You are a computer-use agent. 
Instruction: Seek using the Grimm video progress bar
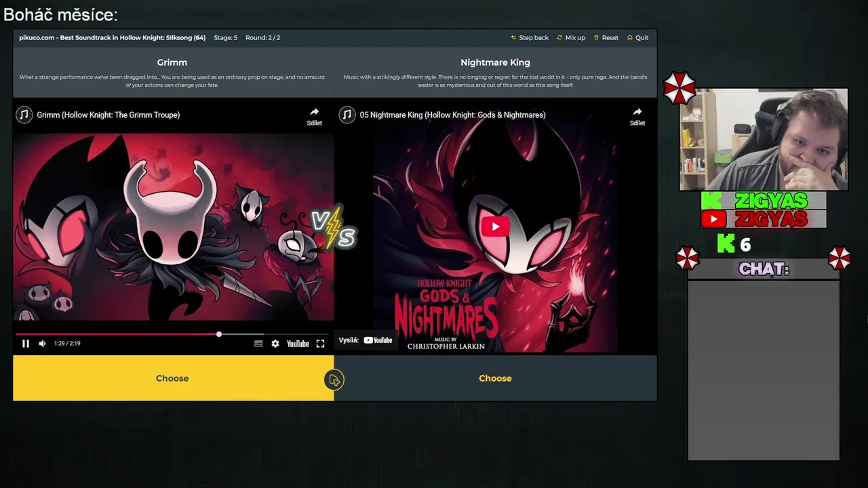tap(172, 335)
